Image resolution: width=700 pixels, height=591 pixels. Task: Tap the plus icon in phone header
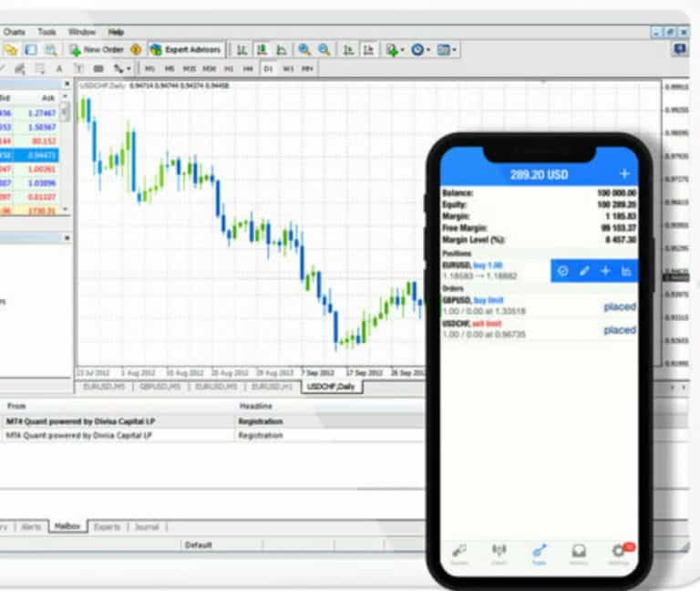tap(624, 173)
